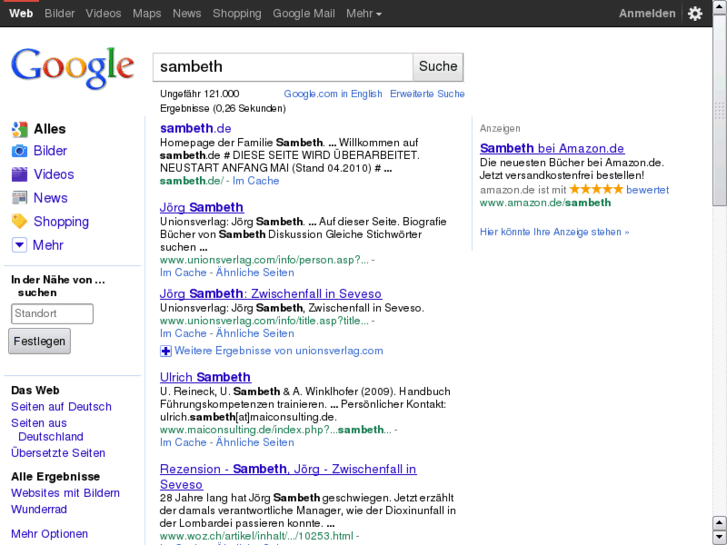Open Im Cache for maiconsulting.de result
Viewport: 727px width, 545px height.
(183, 442)
